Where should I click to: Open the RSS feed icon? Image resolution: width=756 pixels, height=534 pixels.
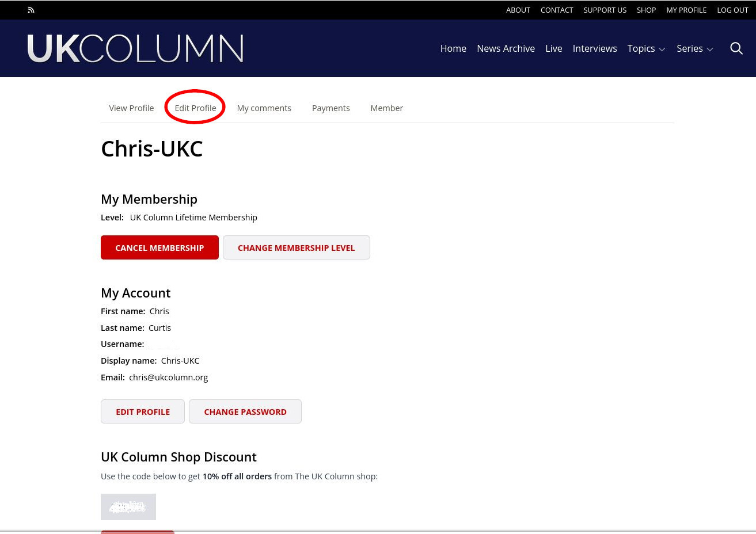31,10
